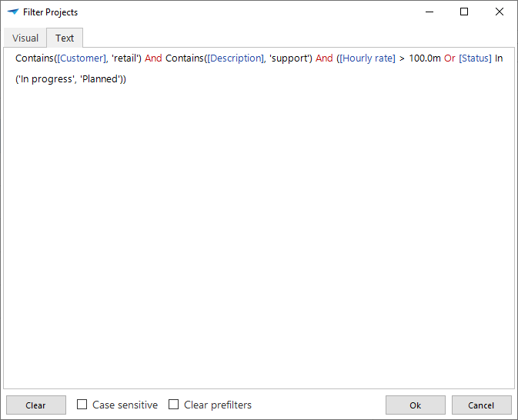Click the [Customer] field in the filter text
Screen dimensions: 518x420
tap(82, 58)
